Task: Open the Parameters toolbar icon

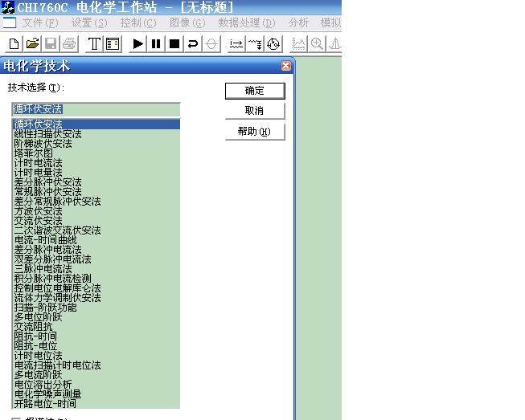Action: [113, 44]
